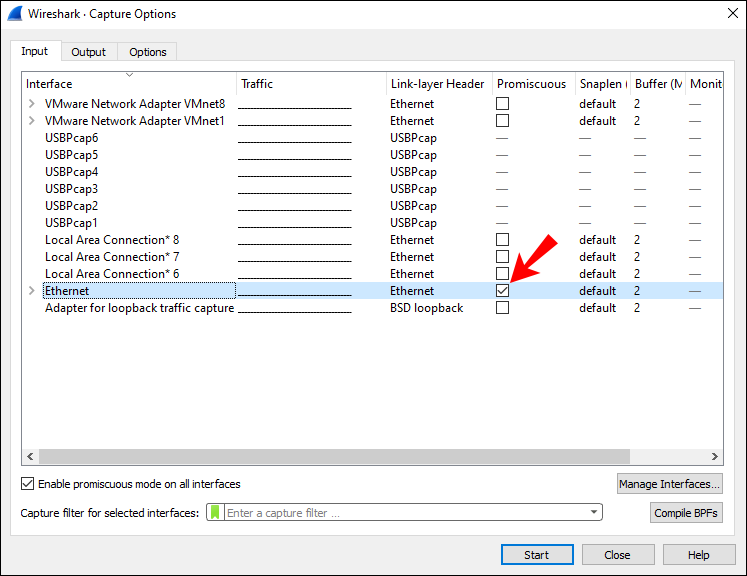This screenshot has width=747, height=576.
Task: Click the horizontal scrollbar thumb
Action: [x=334, y=456]
